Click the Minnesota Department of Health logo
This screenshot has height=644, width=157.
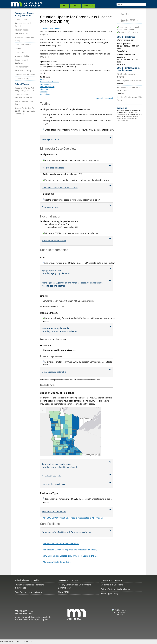pos(27,4)
